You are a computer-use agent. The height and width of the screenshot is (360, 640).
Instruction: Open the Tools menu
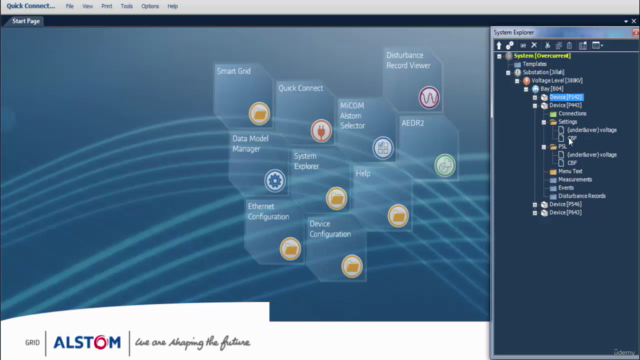click(127, 6)
